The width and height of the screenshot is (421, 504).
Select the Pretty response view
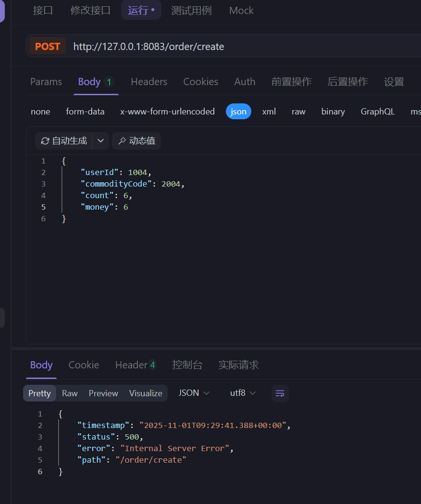pyautogui.click(x=39, y=393)
